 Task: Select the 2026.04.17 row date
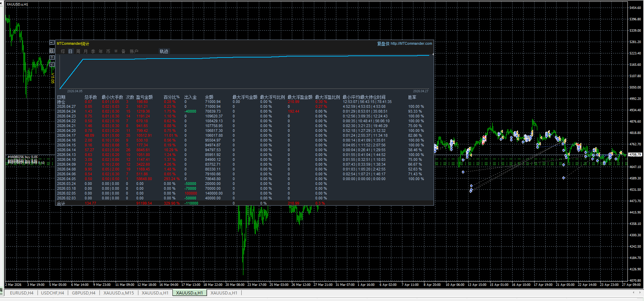coord(66,136)
